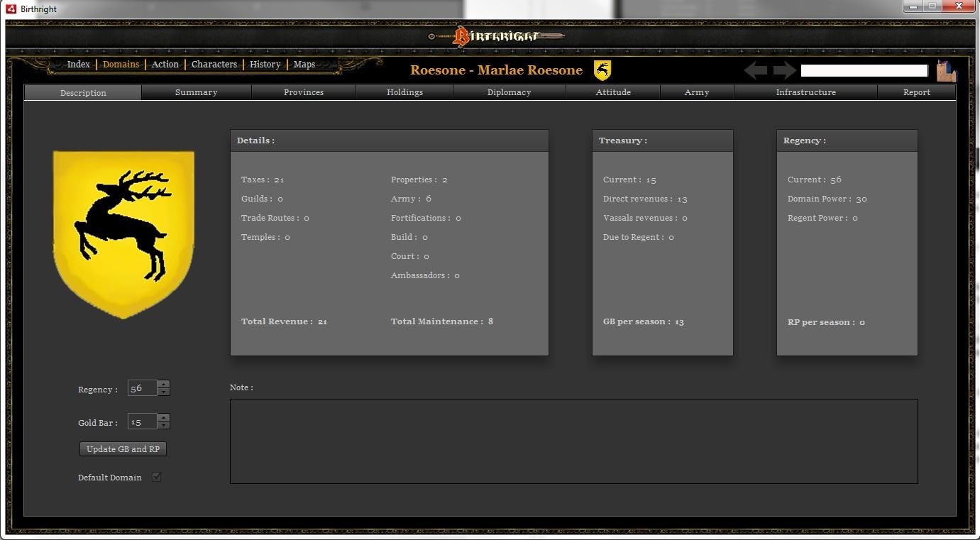Click the castle icon beside search field
This screenshot has width=980, height=540.
tap(947, 70)
